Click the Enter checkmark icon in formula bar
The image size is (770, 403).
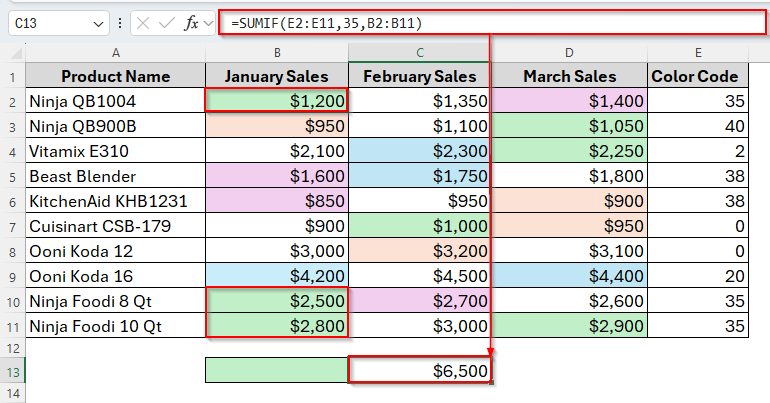(x=167, y=22)
